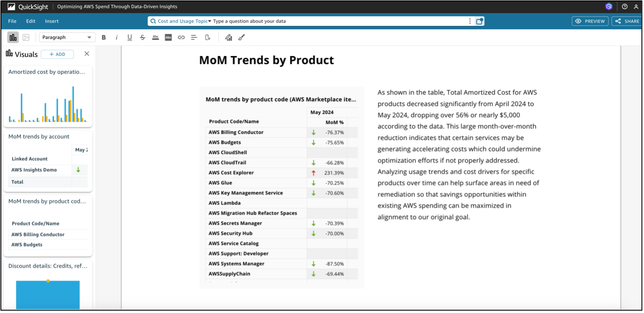
Task: Click AWS Budgets row in main table
Action: [x=282, y=142]
